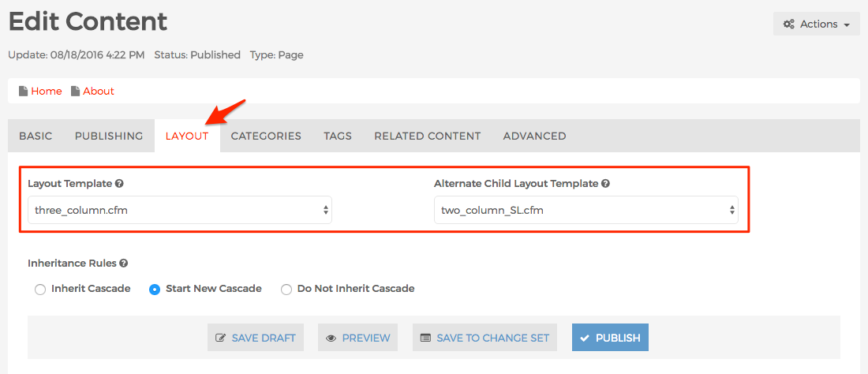Go to the Home breadcrumb link
The height and width of the screenshot is (374, 868).
pos(47,92)
